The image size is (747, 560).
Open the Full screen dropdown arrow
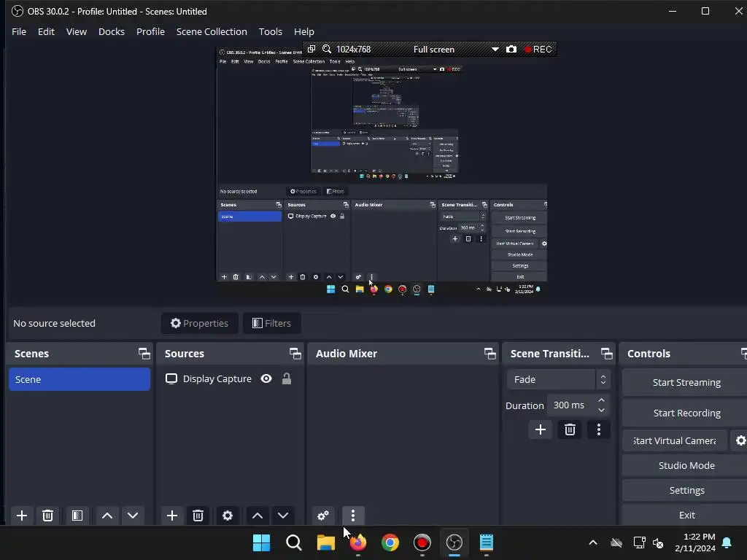495,49
